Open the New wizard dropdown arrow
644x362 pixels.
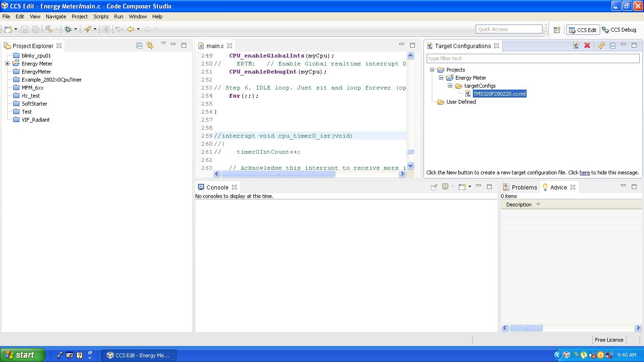[x=16, y=29]
